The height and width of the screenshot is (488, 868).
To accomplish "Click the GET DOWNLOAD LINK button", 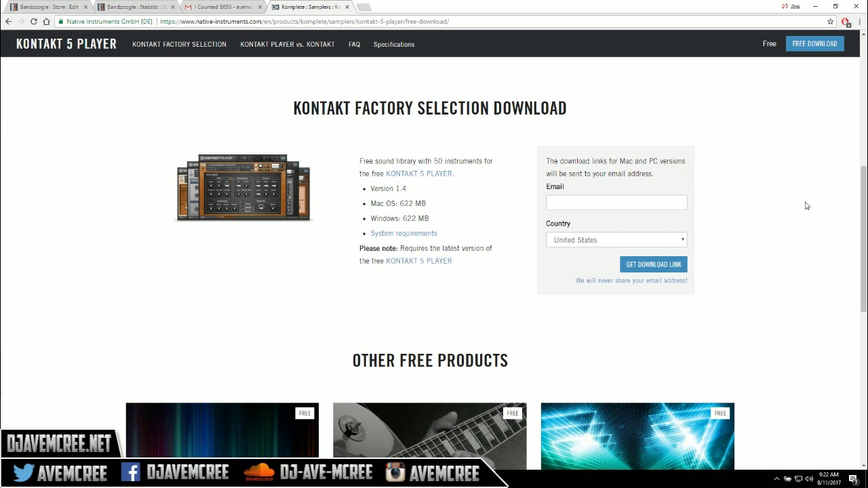I will point(653,264).
